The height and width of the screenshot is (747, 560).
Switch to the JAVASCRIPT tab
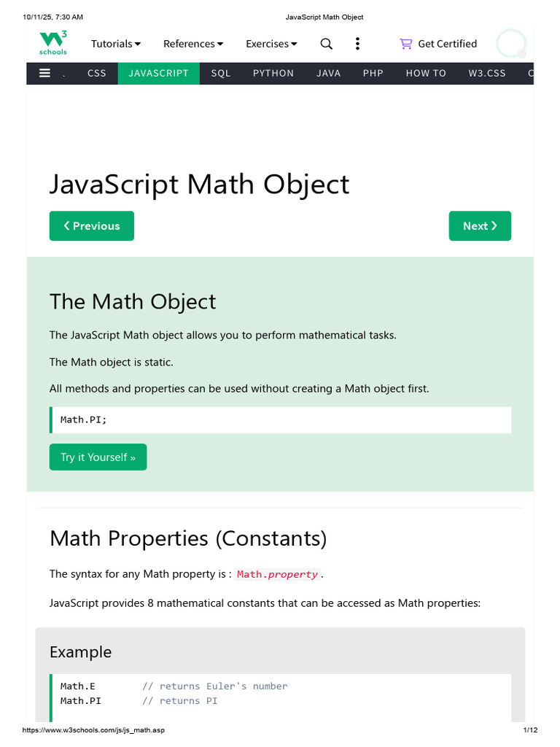158,74
